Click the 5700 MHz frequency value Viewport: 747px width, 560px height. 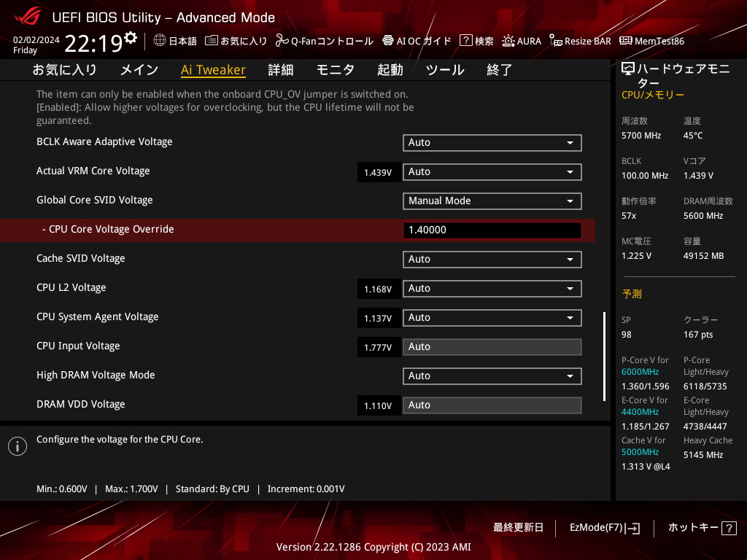pyautogui.click(x=640, y=136)
